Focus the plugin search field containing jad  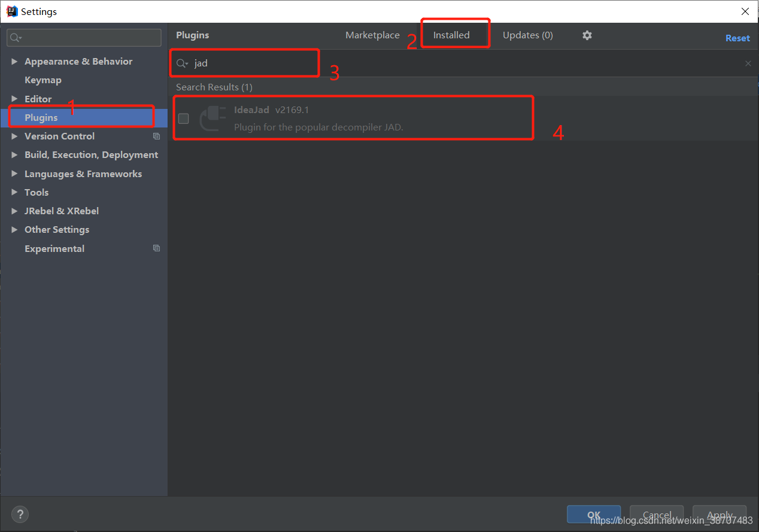pyautogui.click(x=464, y=63)
